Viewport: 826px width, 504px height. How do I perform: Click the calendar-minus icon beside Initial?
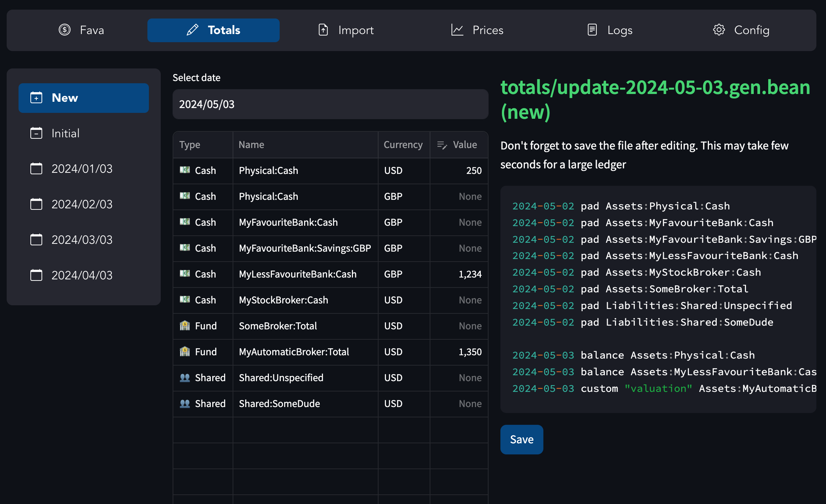click(36, 133)
